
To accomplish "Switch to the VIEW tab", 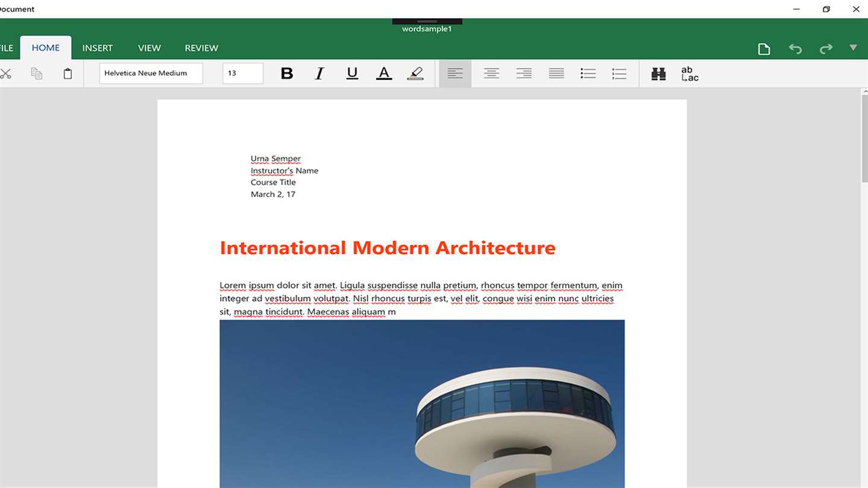I will (x=149, y=48).
